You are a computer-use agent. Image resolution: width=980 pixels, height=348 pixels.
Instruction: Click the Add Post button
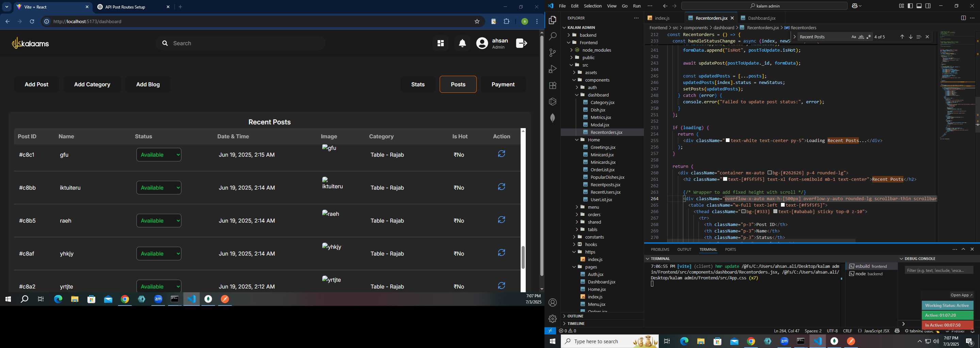tap(36, 84)
